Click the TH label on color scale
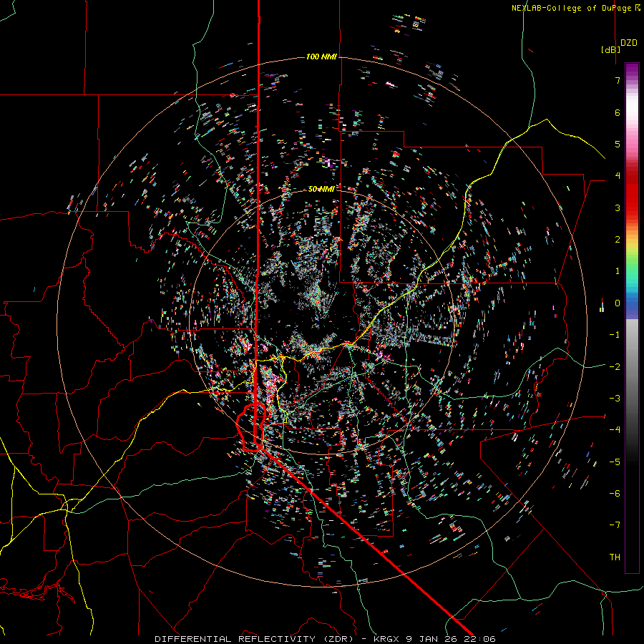Screen dimensions: 644x644 615,557
